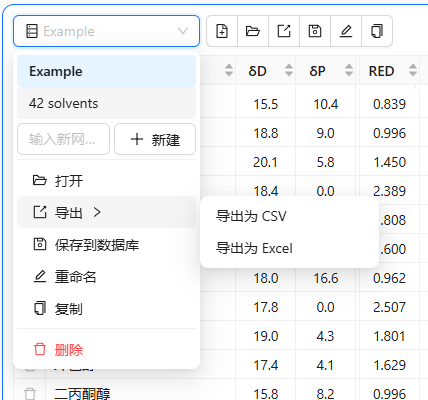Viewport: 428px width, 400px height.
Task: Click the open folder toolbar icon
Action: pyautogui.click(x=253, y=31)
